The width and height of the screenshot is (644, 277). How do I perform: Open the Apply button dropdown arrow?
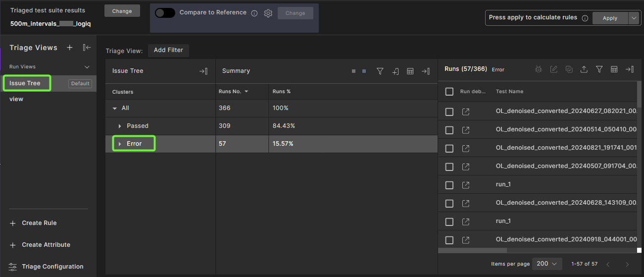[x=635, y=18]
